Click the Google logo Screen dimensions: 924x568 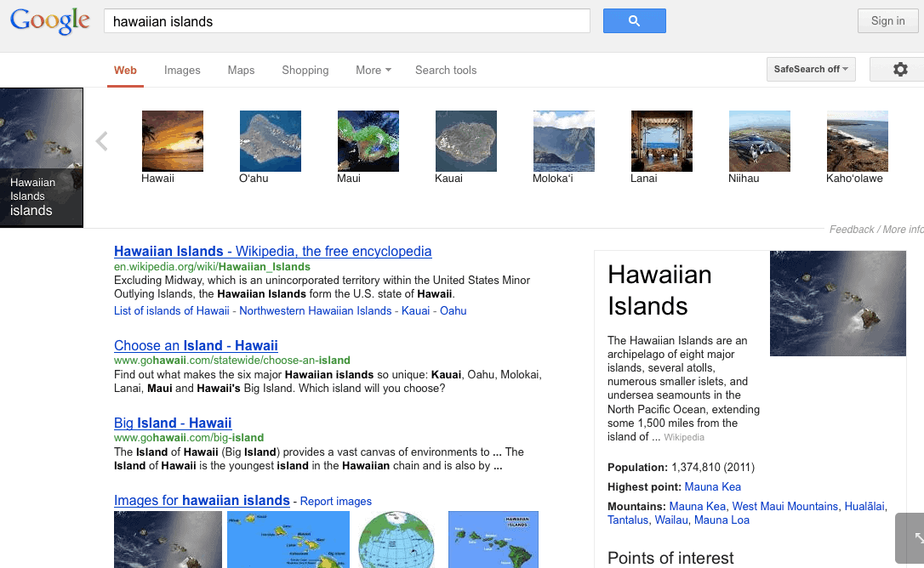tap(50, 20)
